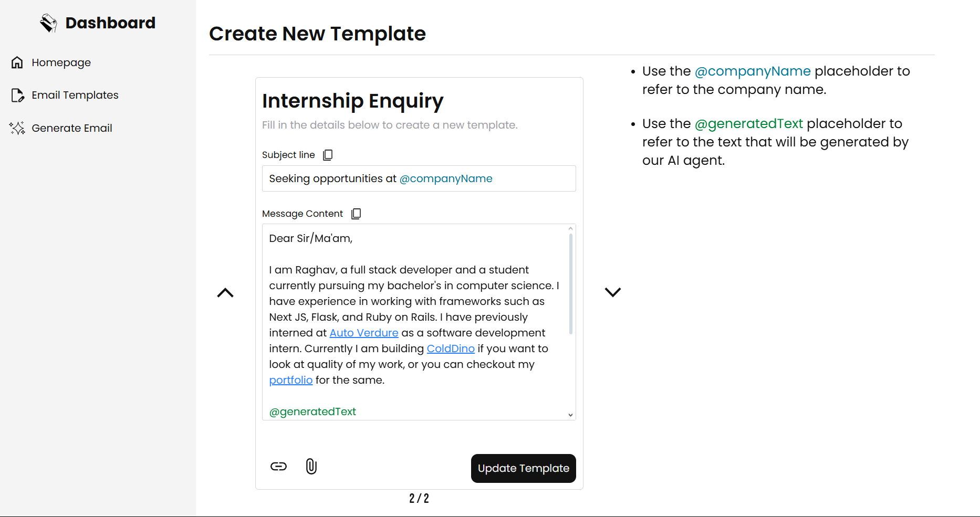Follow the portfolio link in message
The height and width of the screenshot is (517, 980).
pyautogui.click(x=290, y=380)
